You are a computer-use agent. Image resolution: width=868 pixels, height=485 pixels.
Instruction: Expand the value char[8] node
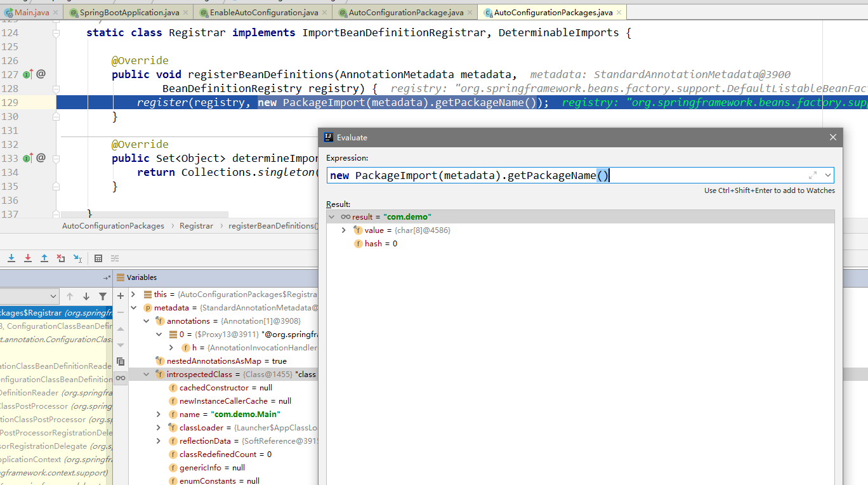coord(344,230)
